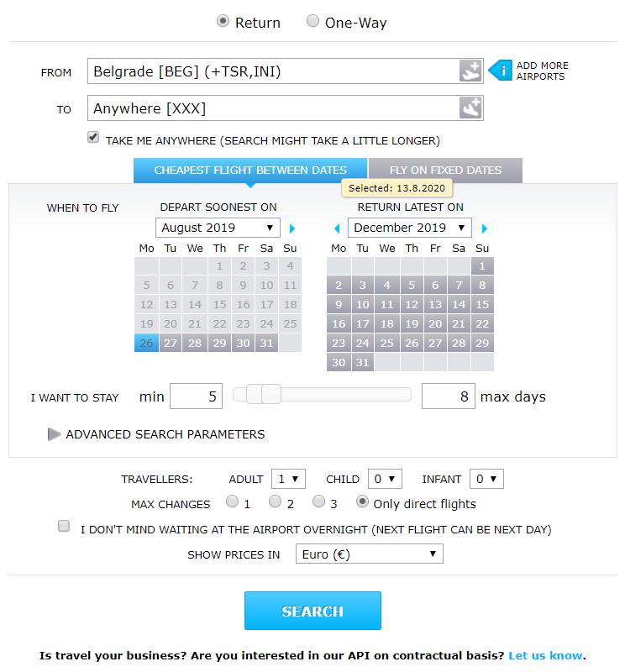Screen dimensions: 625x672
Task: Open the Euro currency dropdown
Action: pyautogui.click(x=369, y=554)
